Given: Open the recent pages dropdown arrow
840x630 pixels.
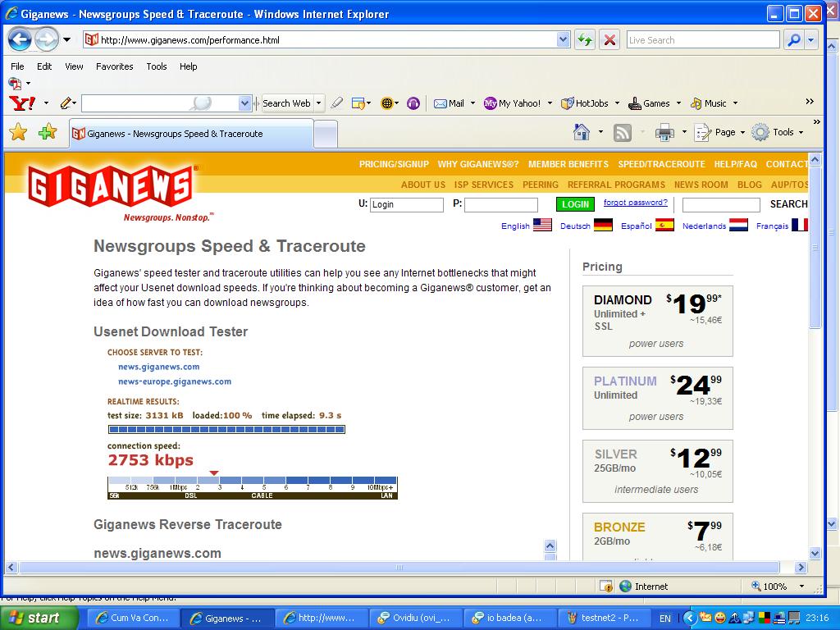Looking at the screenshot, I should (x=66, y=39).
